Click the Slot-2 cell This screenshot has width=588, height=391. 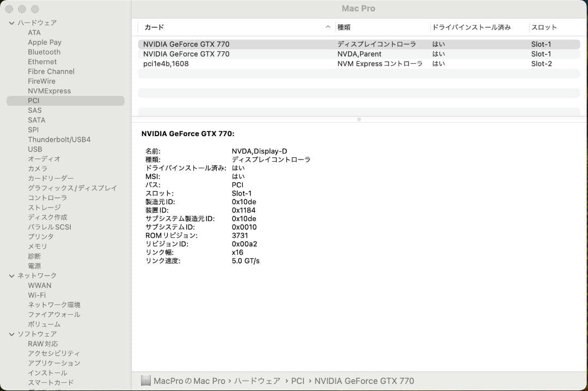click(542, 64)
